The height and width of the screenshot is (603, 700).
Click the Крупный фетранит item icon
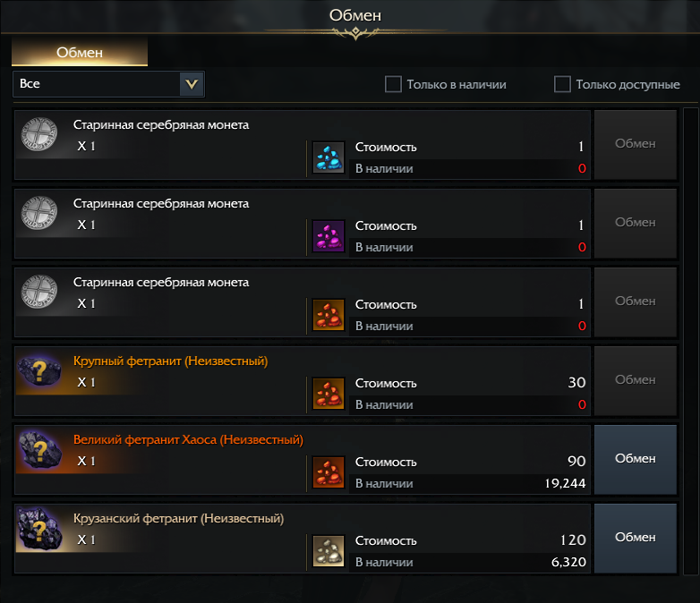pyautogui.click(x=38, y=372)
